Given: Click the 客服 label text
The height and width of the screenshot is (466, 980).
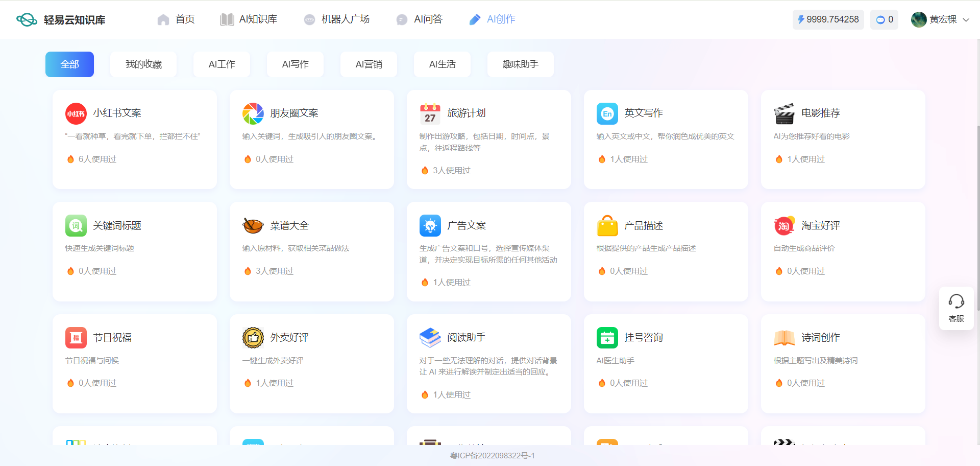Looking at the screenshot, I should [x=956, y=319].
